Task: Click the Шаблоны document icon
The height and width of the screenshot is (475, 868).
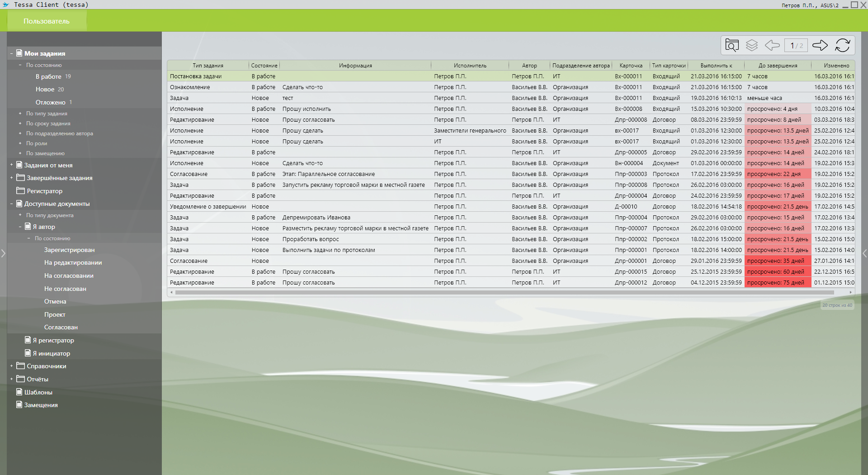Action: click(19, 392)
